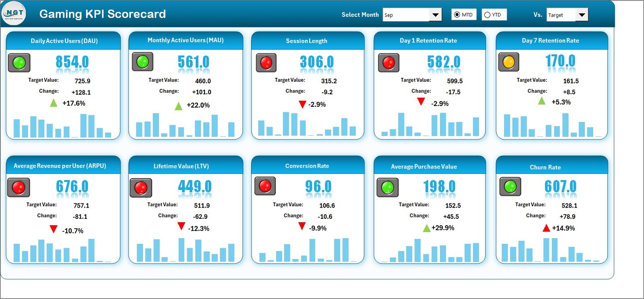The width and height of the screenshot is (644, 299).
Task: Click the red traffic light on ARPU card
Action: tap(19, 187)
